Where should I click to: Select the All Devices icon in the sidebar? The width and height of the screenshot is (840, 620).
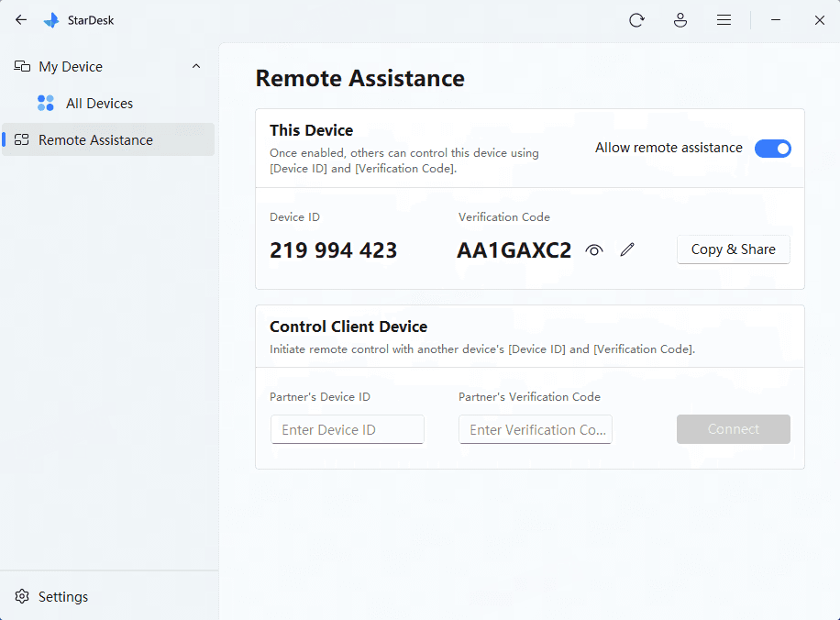(x=46, y=103)
